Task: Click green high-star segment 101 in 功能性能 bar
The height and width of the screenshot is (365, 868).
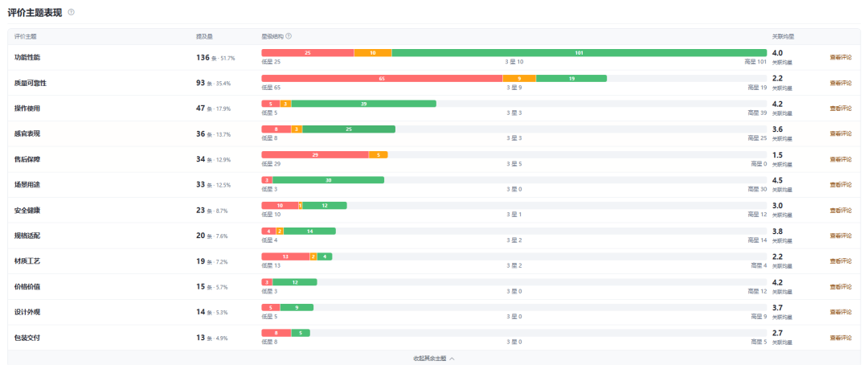Action: pyautogui.click(x=579, y=52)
